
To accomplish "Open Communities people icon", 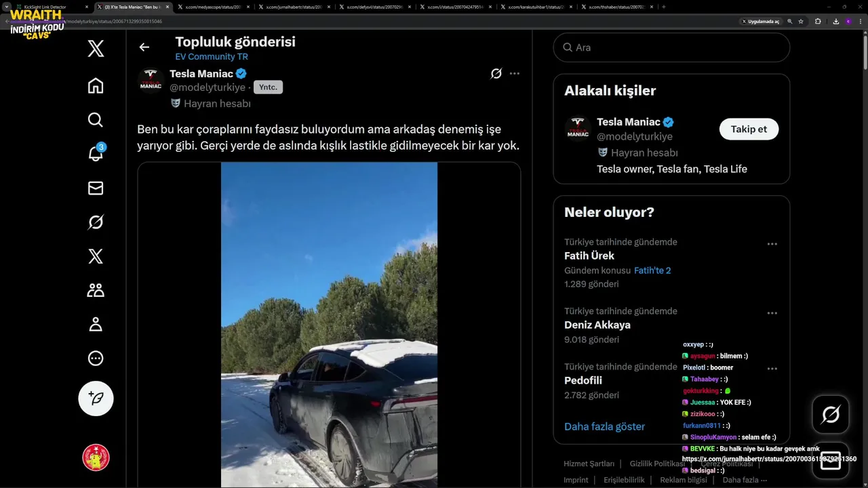I will pyautogui.click(x=96, y=290).
